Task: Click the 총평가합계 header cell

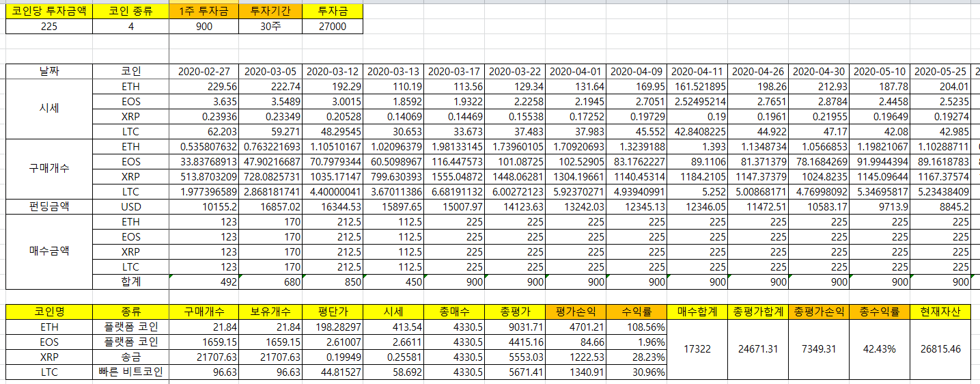Action: pos(758,312)
